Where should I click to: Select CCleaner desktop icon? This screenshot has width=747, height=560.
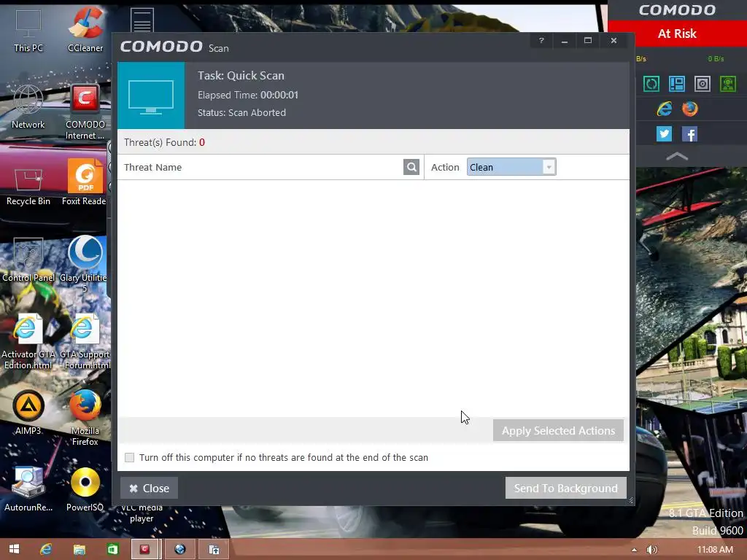click(85, 29)
